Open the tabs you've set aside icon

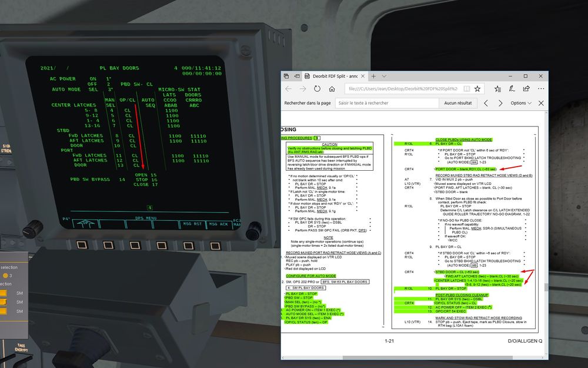(x=286, y=76)
